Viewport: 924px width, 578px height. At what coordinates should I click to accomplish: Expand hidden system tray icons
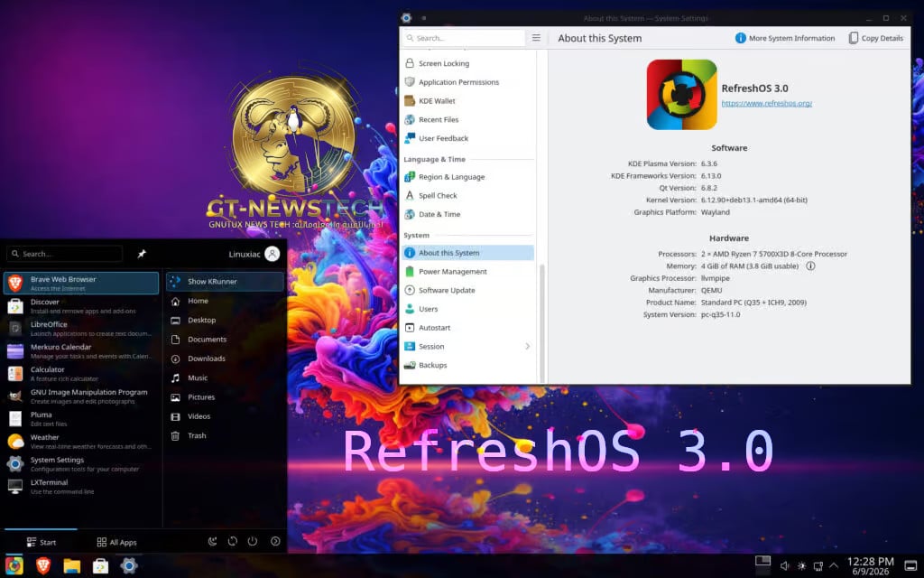tap(834, 566)
